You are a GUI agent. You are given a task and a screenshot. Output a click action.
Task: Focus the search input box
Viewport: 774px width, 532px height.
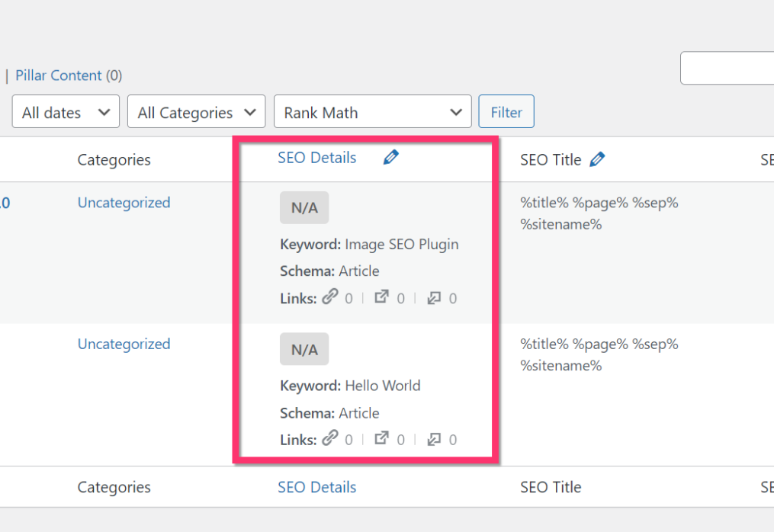pyautogui.click(x=727, y=68)
